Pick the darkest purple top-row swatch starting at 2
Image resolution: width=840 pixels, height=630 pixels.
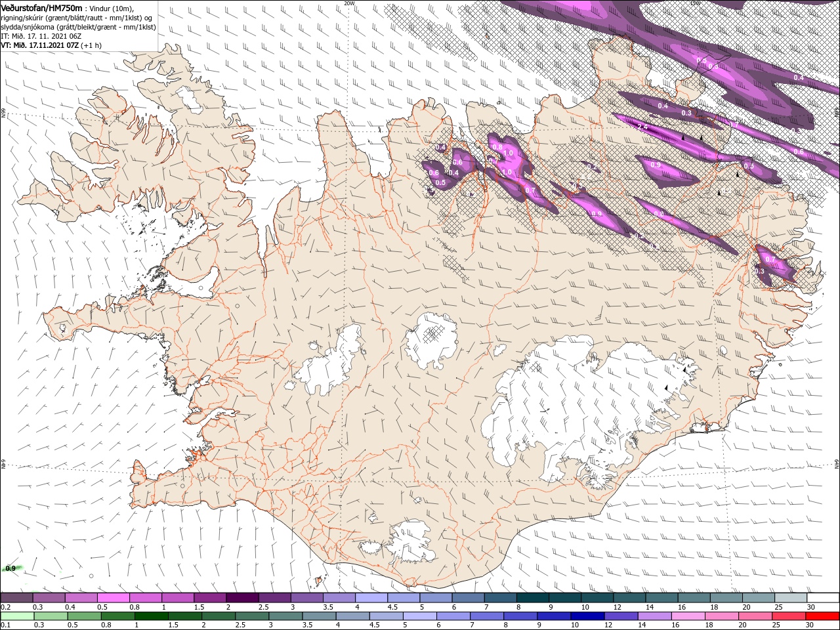click(241, 598)
